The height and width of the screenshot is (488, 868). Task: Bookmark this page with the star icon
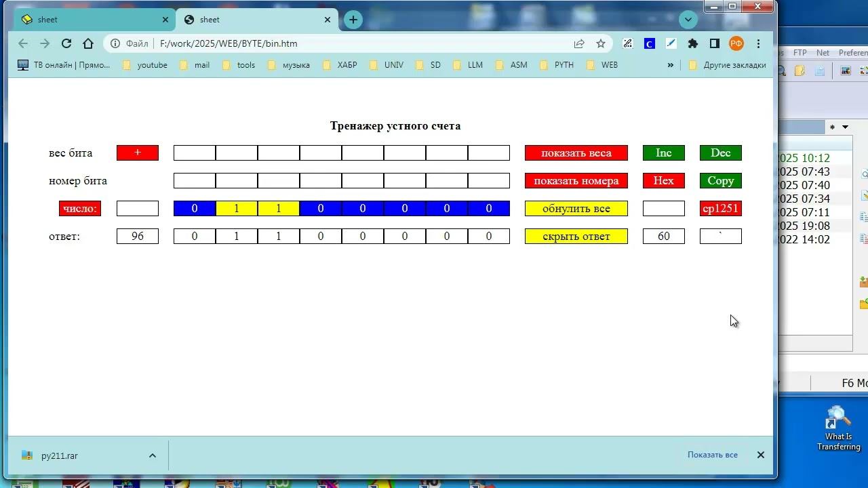[x=601, y=43]
